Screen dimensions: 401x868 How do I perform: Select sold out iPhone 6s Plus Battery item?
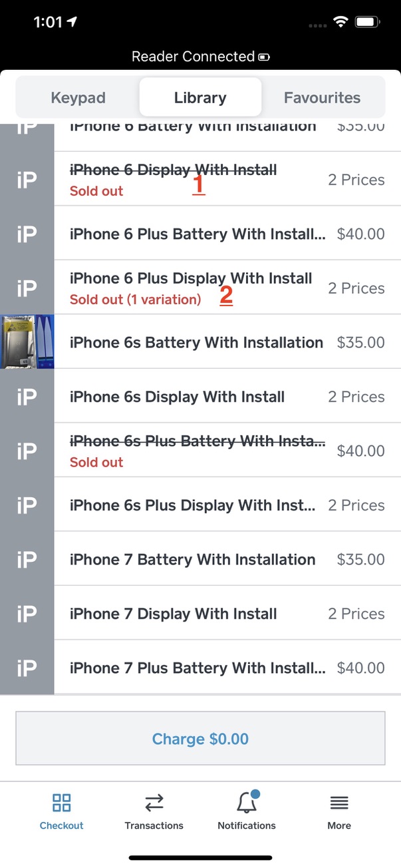pos(198,451)
